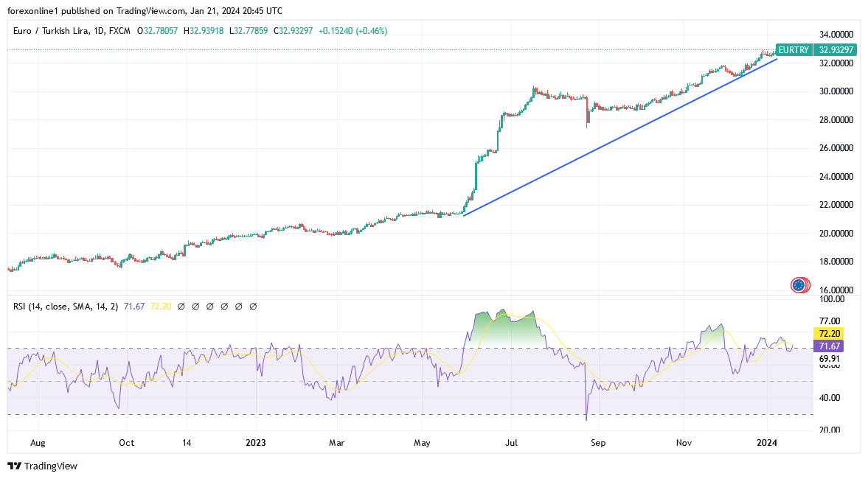
Task: Click the 77.00 RSI axis label
Action: (829, 321)
